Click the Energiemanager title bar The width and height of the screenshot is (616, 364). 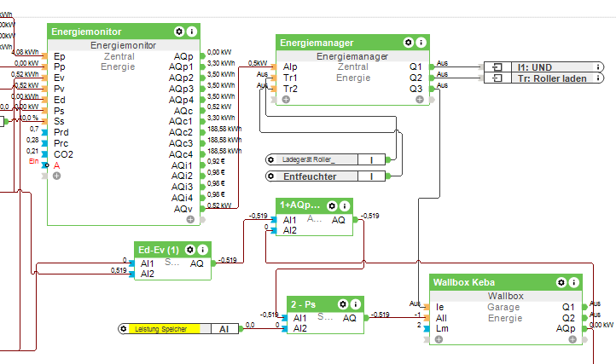pyautogui.click(x=352, y=43)
